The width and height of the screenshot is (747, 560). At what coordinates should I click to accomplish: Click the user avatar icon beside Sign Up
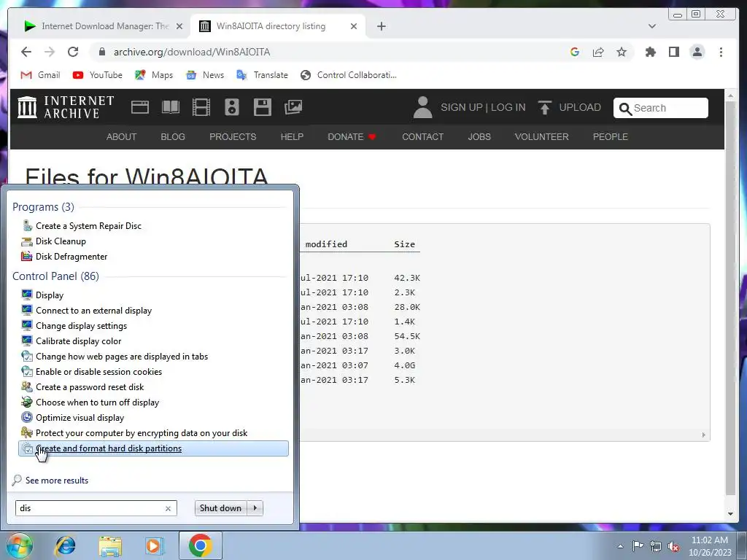tap(422, 107)
